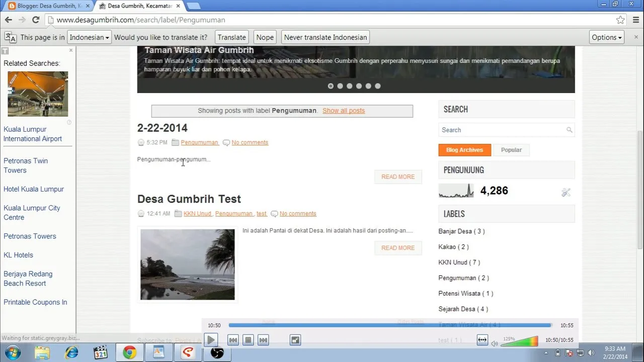
Task: Open the Indonesian language dropdown
Action: [89, 37]
